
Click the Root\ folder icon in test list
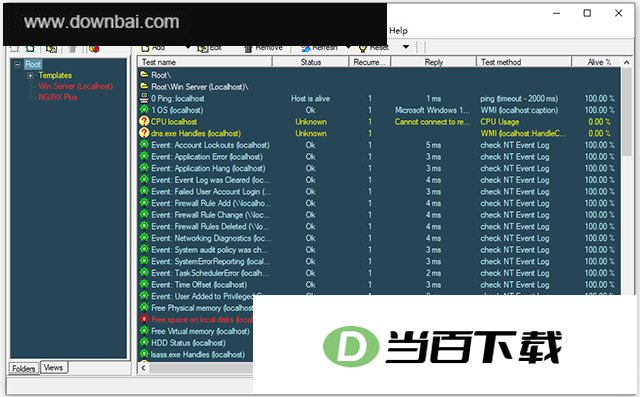[144, 75]
